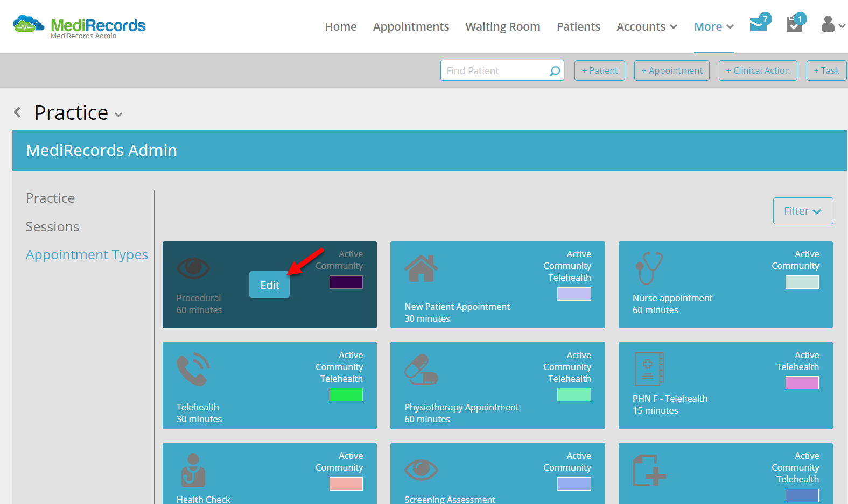Image resolution: width=848 pixels, height=504 pixels.
Task: Click the + Appointment button
Action: point(672,70)
